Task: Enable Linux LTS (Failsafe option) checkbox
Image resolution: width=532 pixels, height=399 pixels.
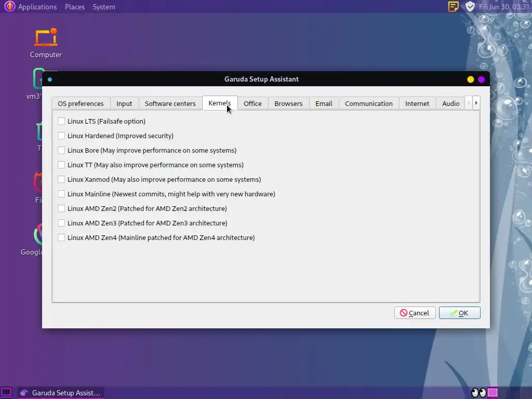Action: coord(61,121)
